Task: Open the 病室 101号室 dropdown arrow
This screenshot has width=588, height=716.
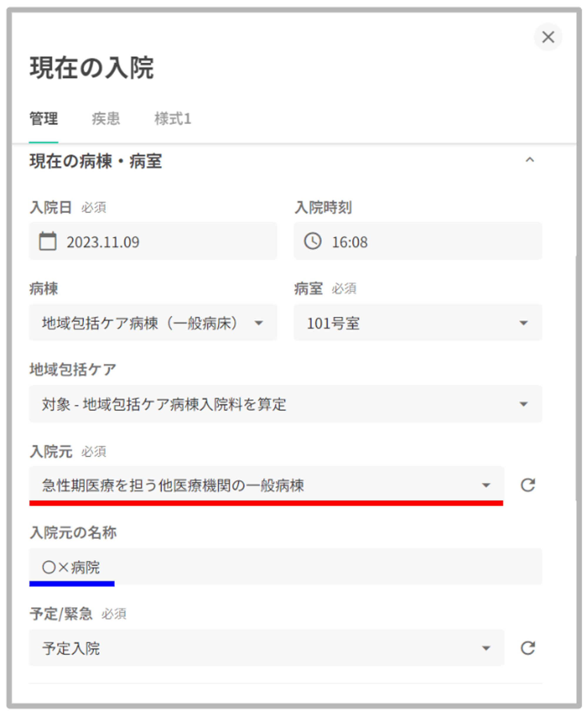Action: coord(523,323)
